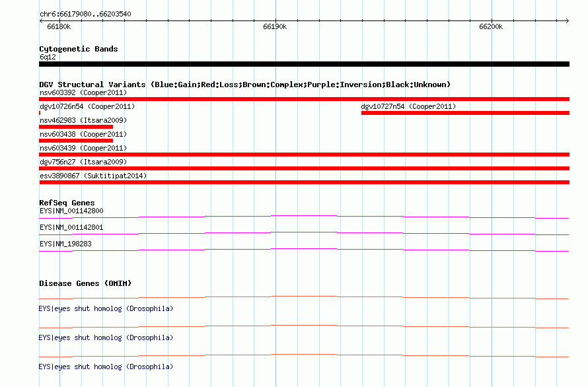Open variant dgv10726n54 (Cooper2011) label

(87, 106)
